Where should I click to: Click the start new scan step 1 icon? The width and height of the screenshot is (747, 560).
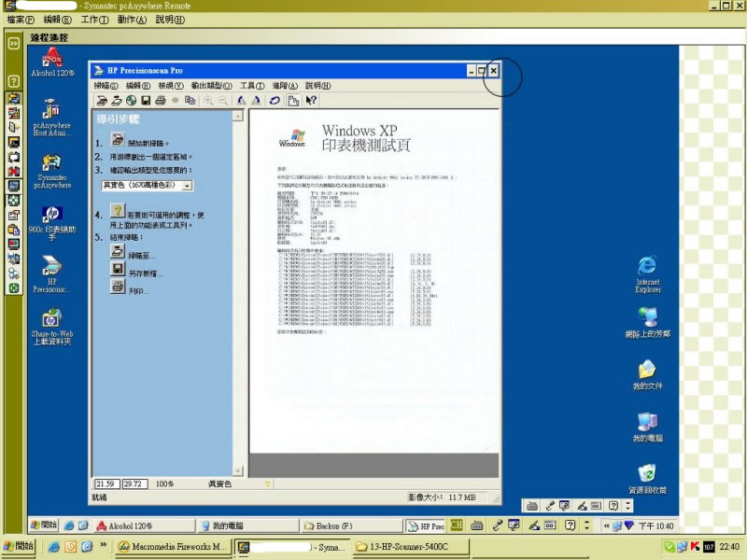click(118, 139)
